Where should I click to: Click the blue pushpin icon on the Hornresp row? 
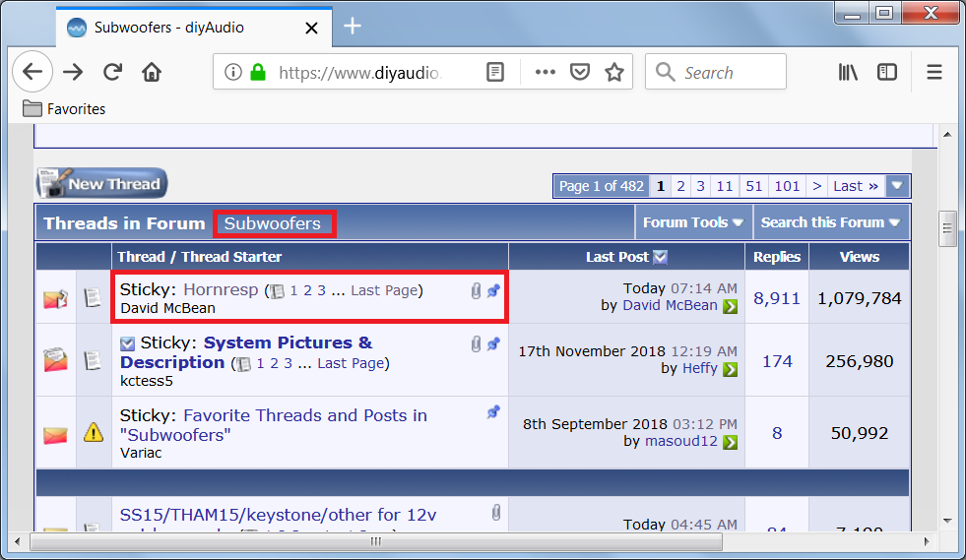click(493, 290)
